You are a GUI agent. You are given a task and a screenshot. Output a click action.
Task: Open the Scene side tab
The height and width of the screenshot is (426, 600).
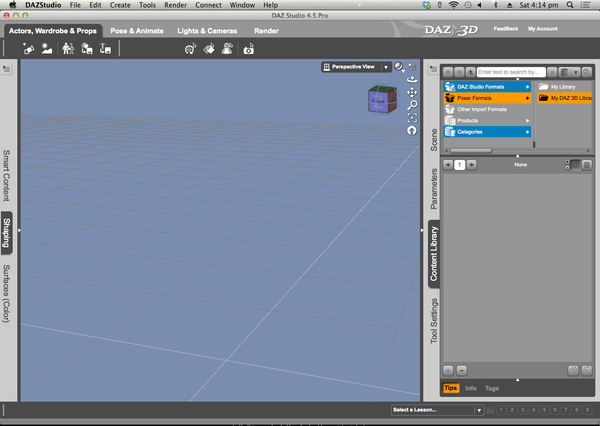pos(434,140)
